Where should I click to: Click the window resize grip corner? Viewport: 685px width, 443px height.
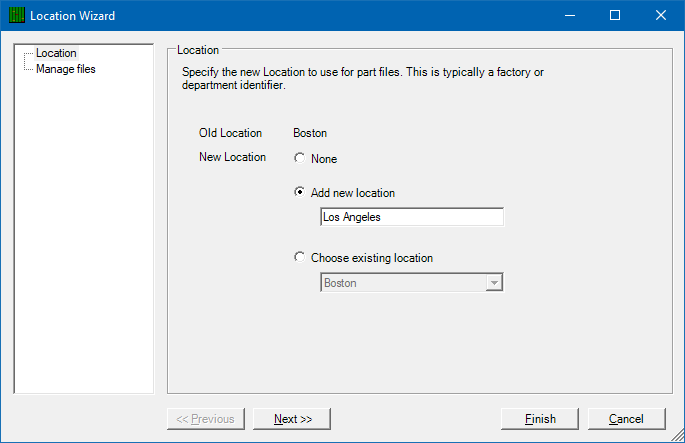pyautogui.click(x=678, y=436)
